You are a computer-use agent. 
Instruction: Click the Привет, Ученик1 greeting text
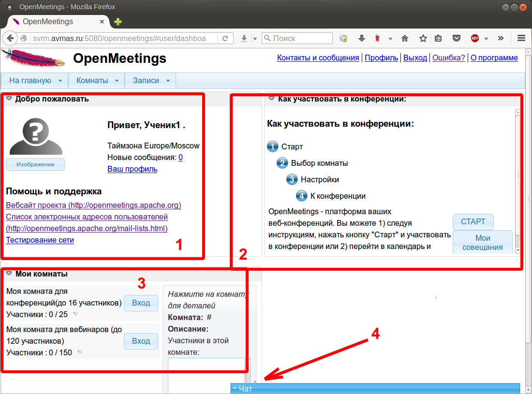point(146,125)
